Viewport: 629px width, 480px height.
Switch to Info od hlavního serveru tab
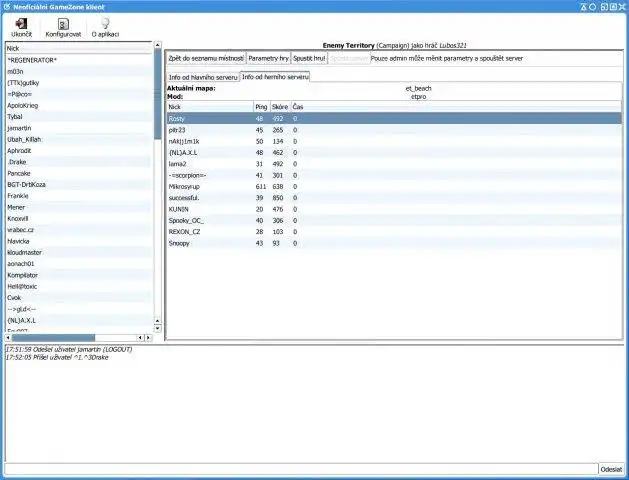[x=203, y=77]
